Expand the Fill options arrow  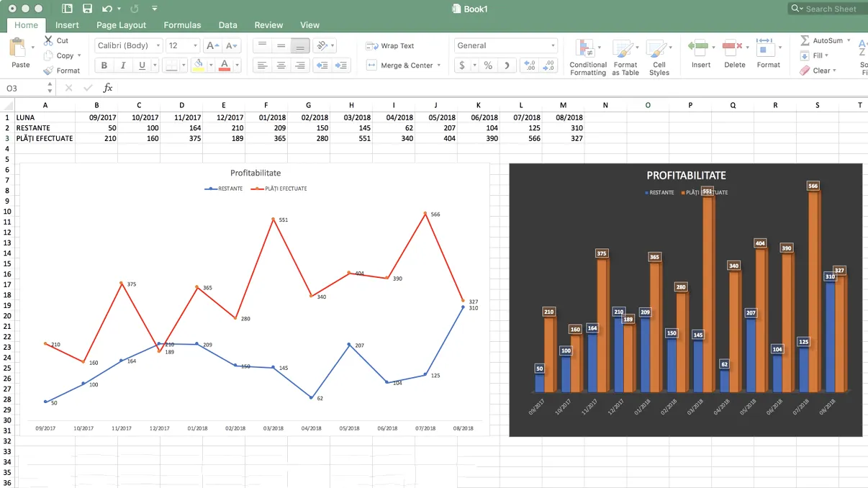[826, 55]
